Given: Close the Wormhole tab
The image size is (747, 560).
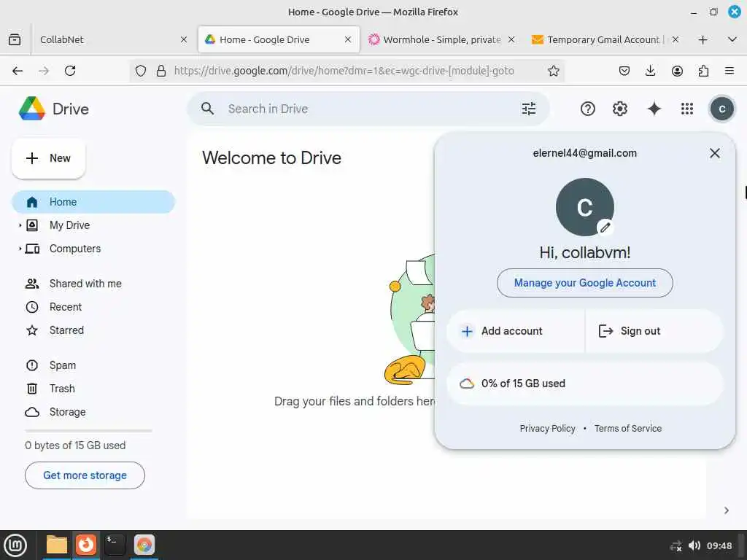Looking at the screenshot, I should point(511,39).
